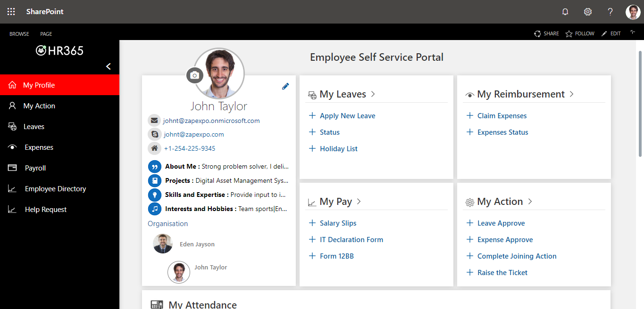Click the plus icon beside Apply New Leave
This screenshot has height=309, width=644.
312,115
